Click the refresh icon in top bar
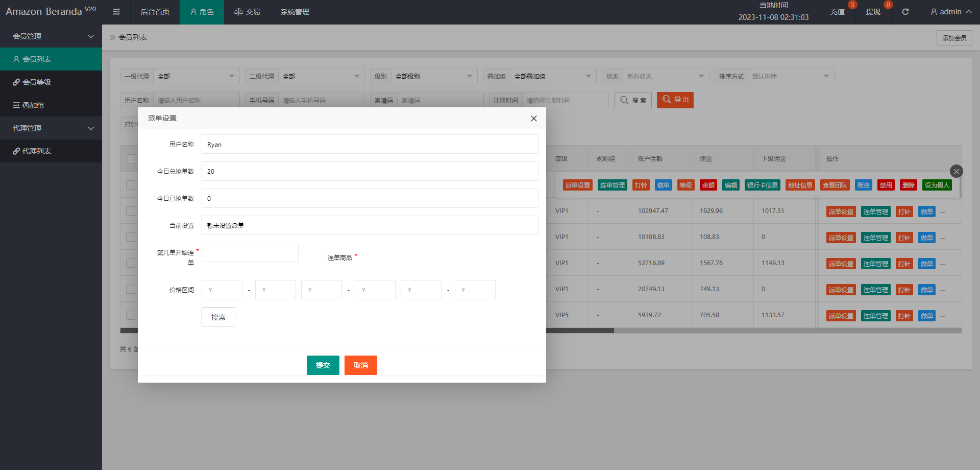 905,12
